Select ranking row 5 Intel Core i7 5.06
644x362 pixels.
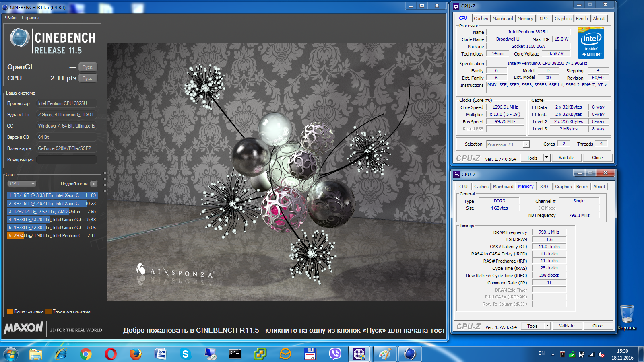[x=52, y=228]
